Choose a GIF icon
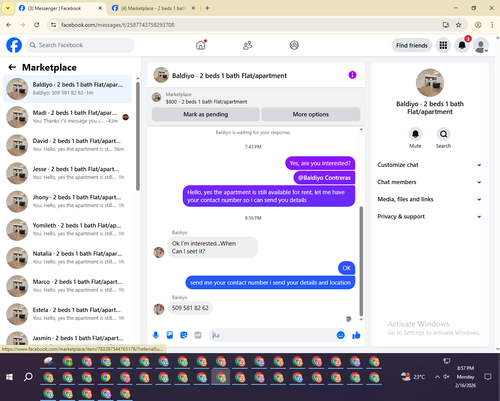This screenshot has height=401, width=500. (x=198, y=335)
